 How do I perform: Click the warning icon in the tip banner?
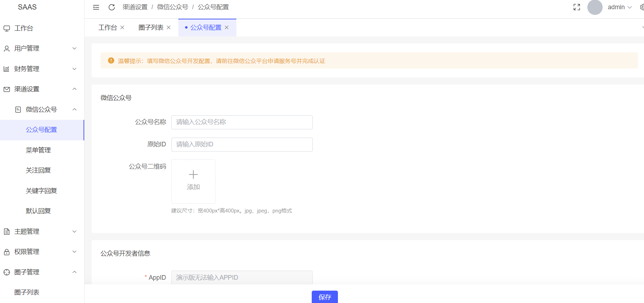click(x=111, y=60)
